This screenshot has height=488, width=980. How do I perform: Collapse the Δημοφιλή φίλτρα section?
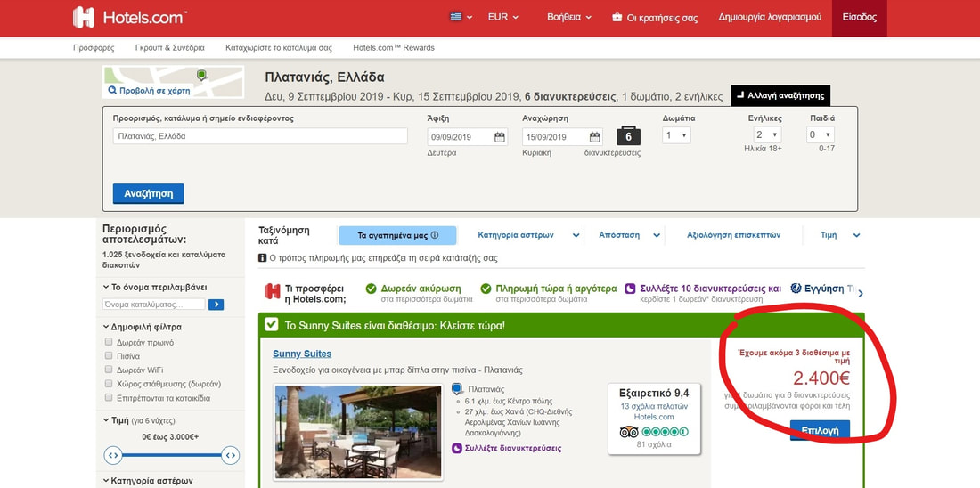coord(142,327)
